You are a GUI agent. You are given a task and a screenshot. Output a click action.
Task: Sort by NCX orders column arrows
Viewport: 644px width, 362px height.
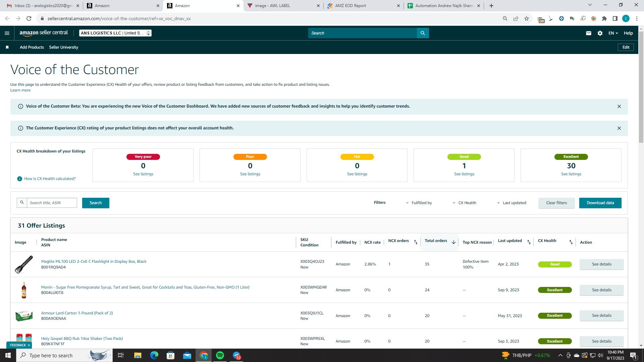[416, 242]
